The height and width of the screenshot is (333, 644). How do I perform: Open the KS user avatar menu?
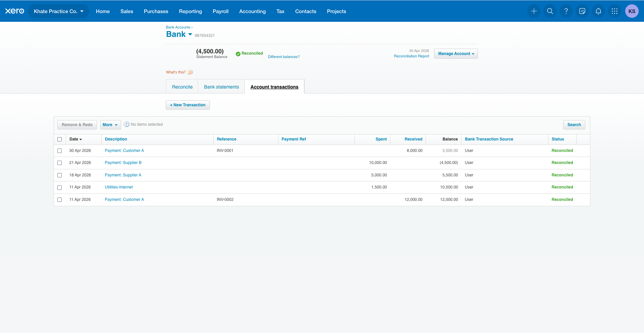click(632, 11)
